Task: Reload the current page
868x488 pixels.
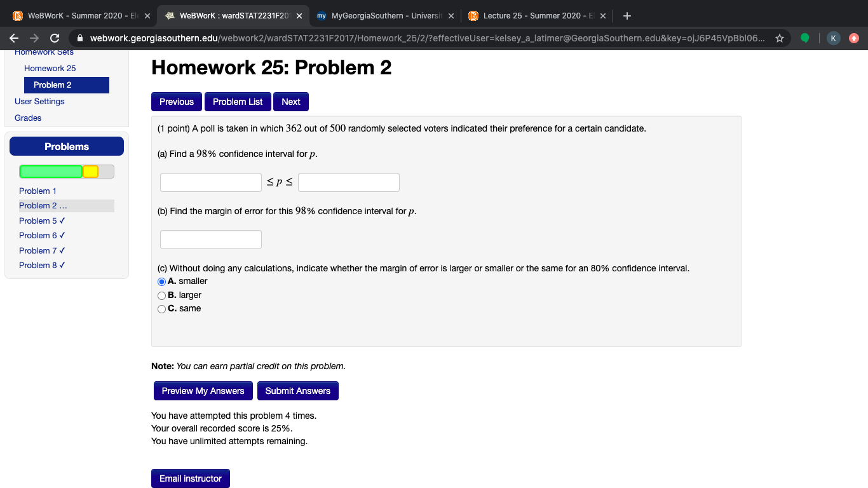Action: click(x=55, y=37)
